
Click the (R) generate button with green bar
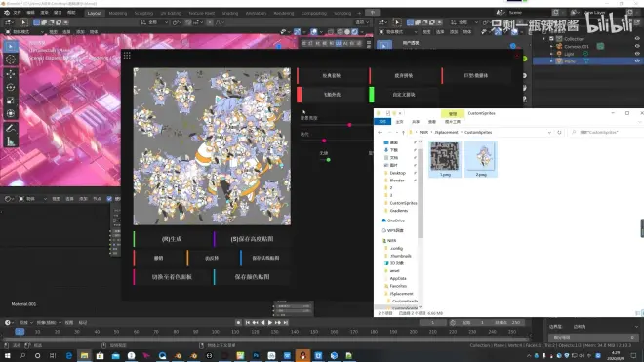[x=172, y=239]
